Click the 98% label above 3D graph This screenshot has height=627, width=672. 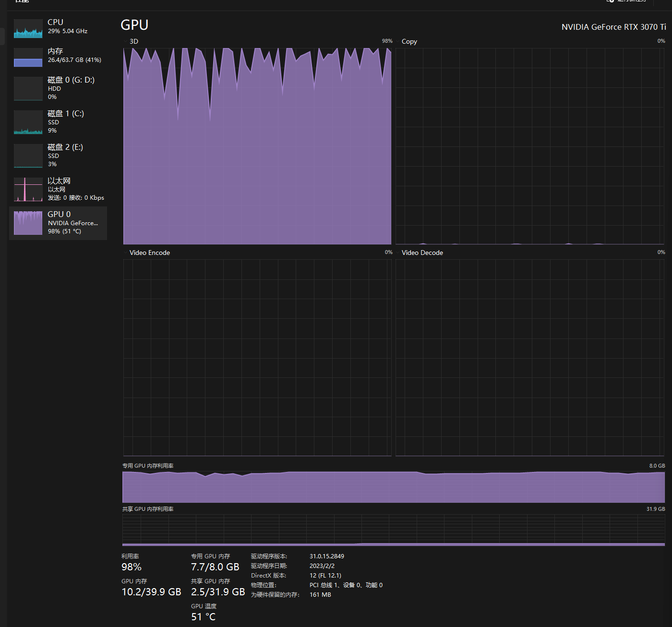[x=387, y=41]
